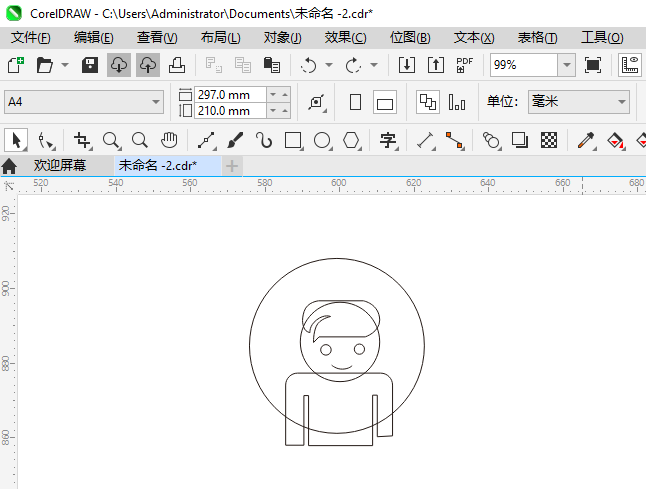Select the second magnifier tool

140,140
